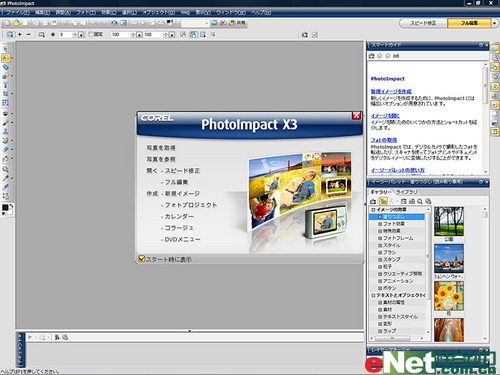This screenshot has width=500, height=375.
Task: Click the Open folder icon in toolbar
Action: (x=16, y=23)
